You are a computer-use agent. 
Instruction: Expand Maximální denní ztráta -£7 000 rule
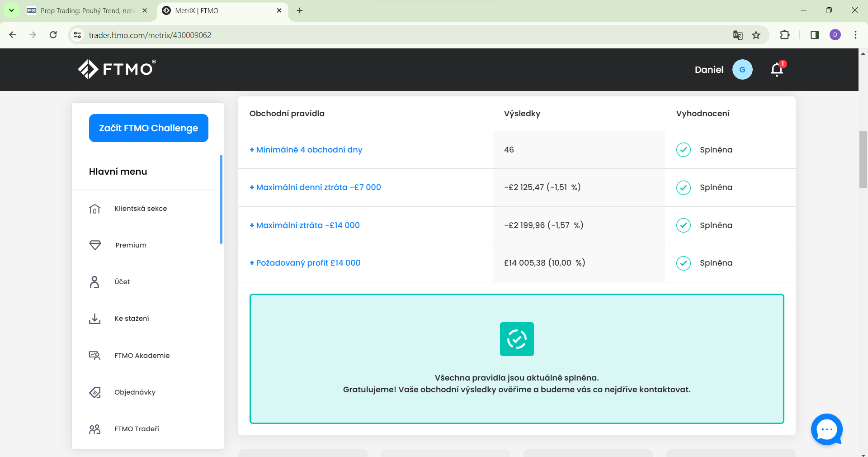tap(315, 187)
